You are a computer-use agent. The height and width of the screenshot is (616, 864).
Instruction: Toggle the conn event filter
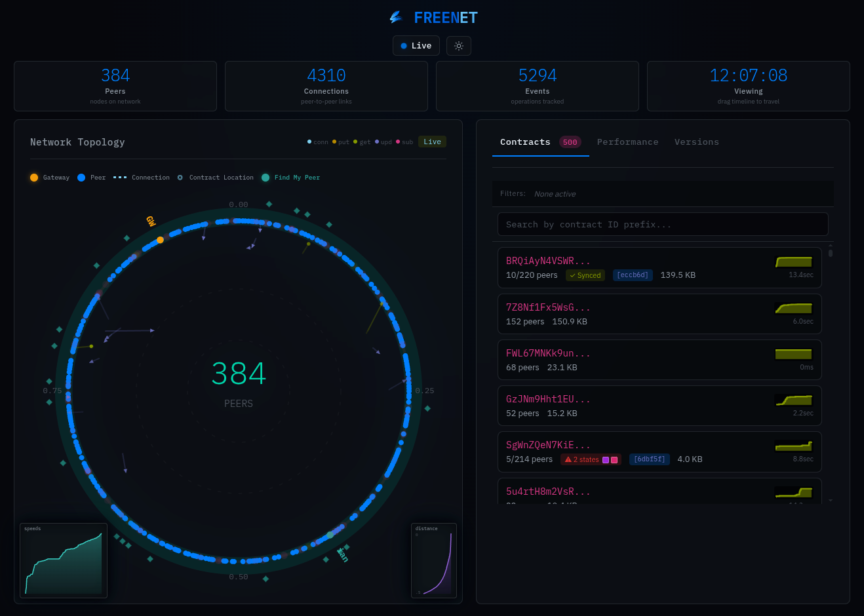coord(318,142)
